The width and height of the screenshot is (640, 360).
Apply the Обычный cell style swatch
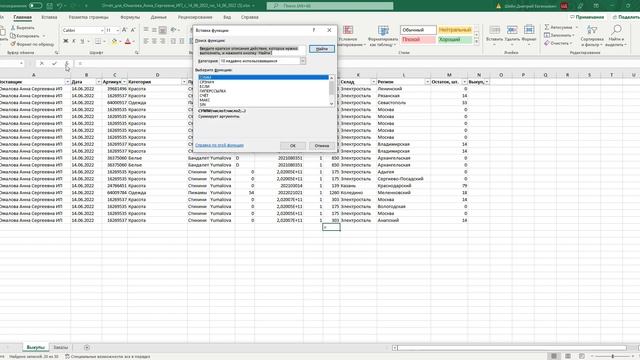pos(418,30)
